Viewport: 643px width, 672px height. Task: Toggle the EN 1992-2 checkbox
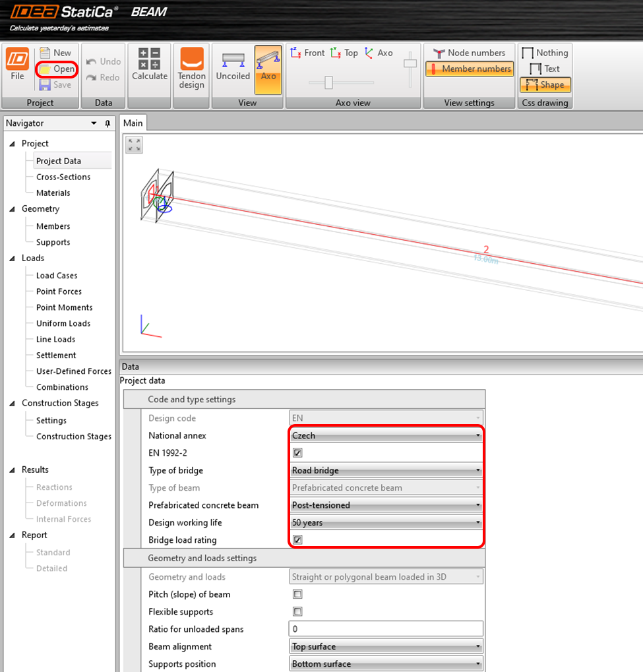pyautogui.click(x=297, y=453)
